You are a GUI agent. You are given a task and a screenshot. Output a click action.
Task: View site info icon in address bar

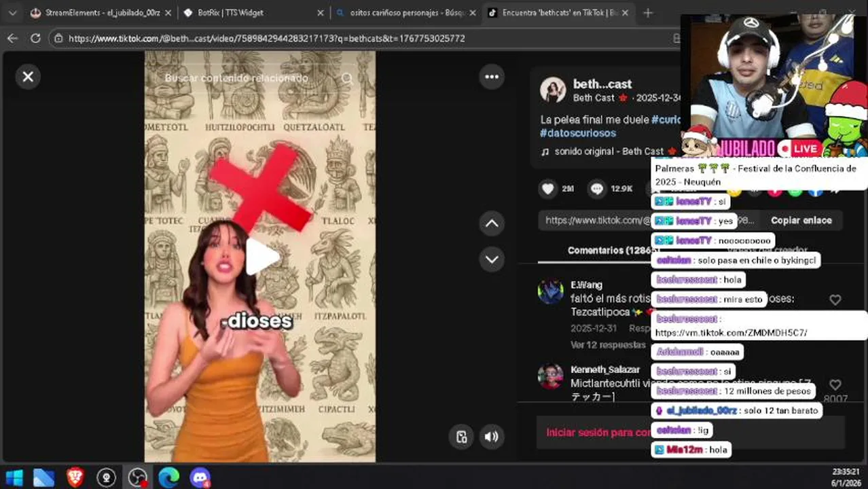[x=58, y=39]
